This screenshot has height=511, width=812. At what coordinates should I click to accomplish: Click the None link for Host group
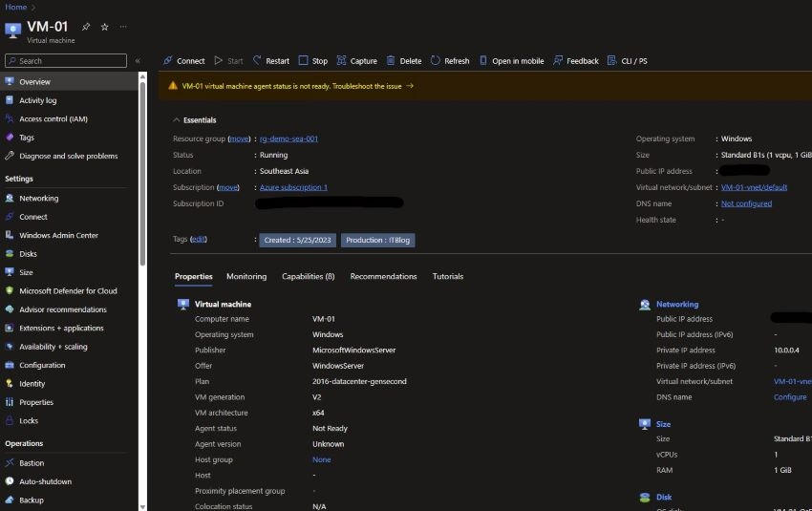(x=322, y=459)
